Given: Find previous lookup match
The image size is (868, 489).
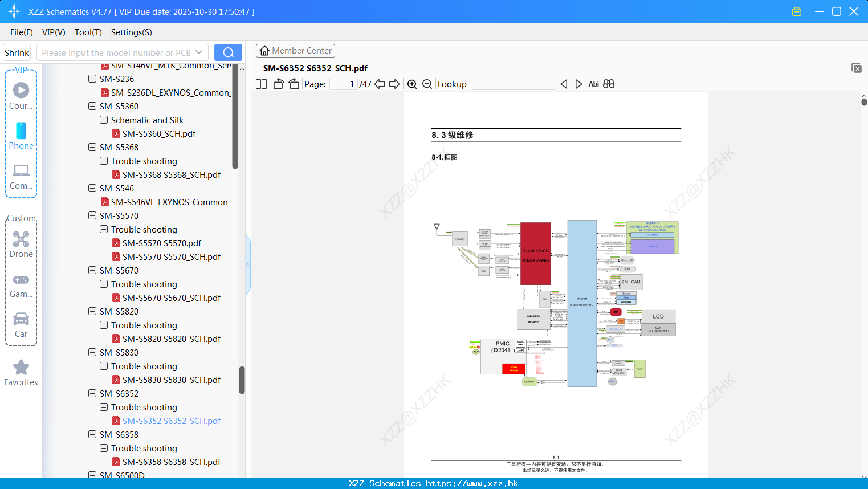Looking at the screenshot, I should pos(564,84).
